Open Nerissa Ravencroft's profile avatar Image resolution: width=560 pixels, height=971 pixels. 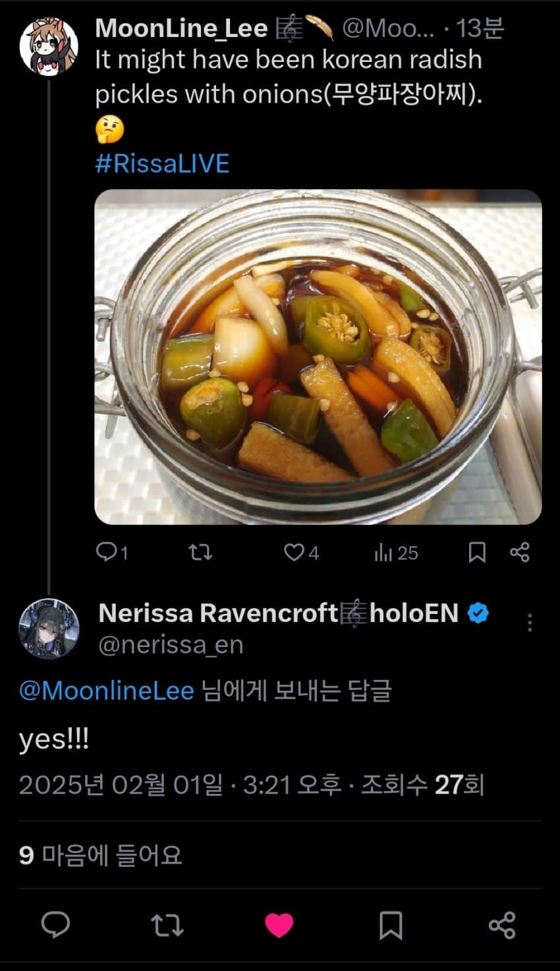(x=49, y=628)
